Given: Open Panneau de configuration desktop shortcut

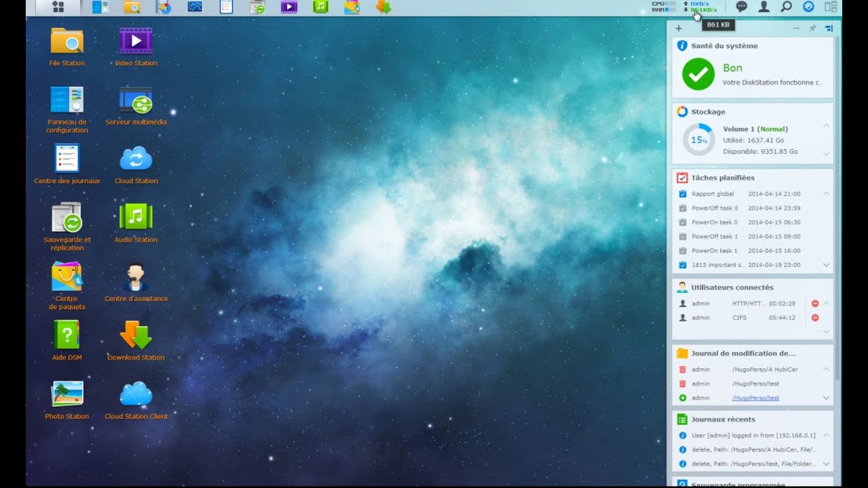Looking at the screenshot, I should (x=67, y=110).
